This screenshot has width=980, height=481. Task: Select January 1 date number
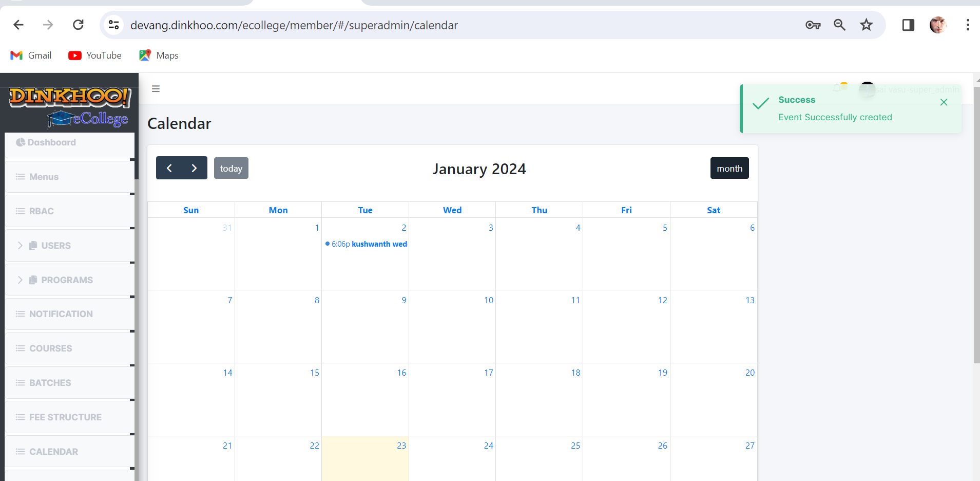pyautogui.click(x=317, y=228)
